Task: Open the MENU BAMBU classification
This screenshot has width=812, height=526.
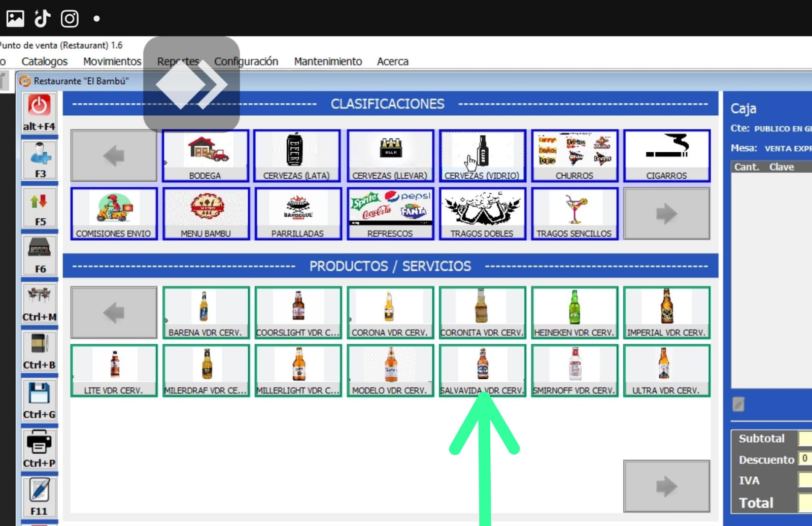Action: pos(206,214)
